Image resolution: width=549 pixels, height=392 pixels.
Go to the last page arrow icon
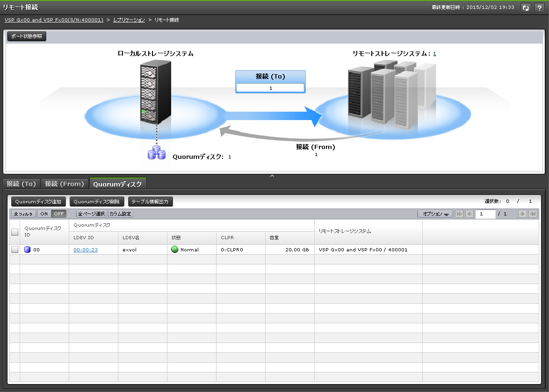click(533, 214)
